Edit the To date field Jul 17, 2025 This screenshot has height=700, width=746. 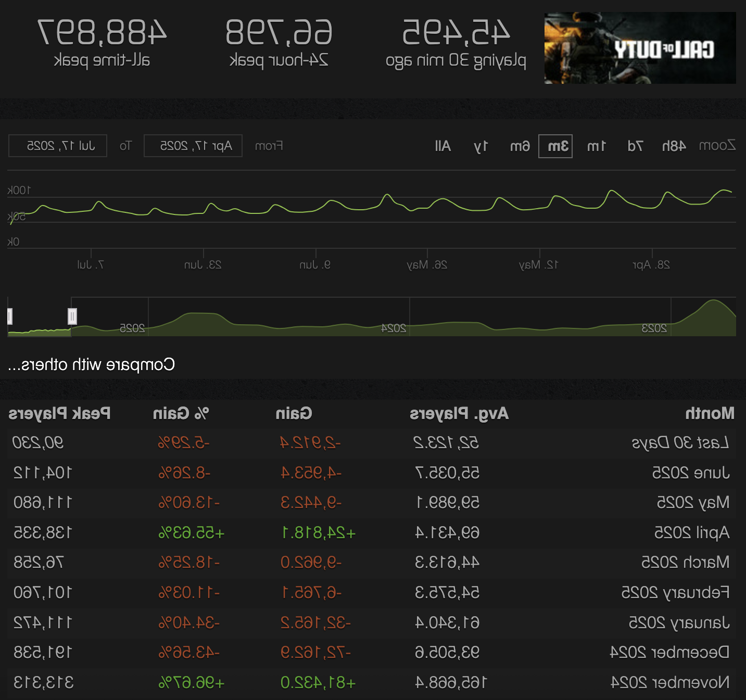point(58,146)
